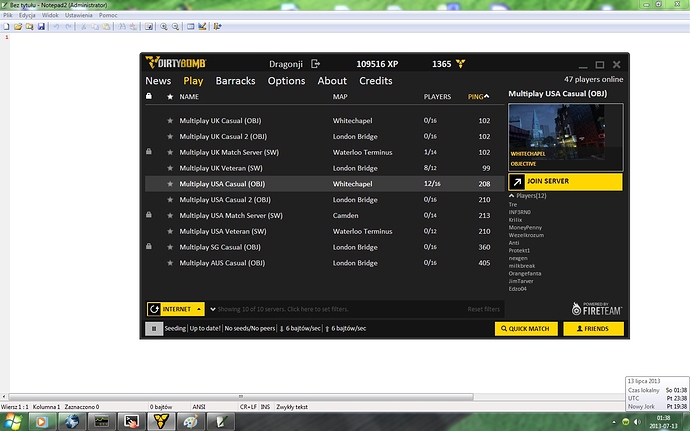Sort servers by favorite star header

[x=169, y=97]
